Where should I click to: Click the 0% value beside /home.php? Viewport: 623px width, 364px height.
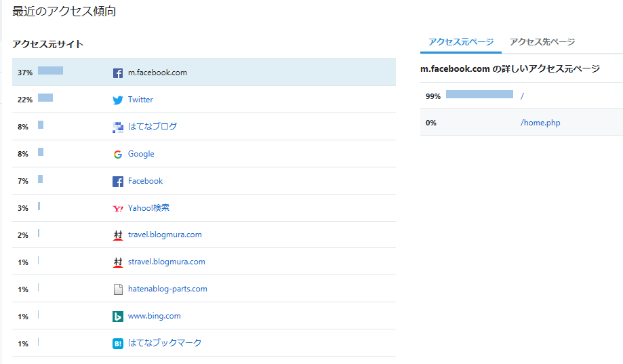point(431,123)
